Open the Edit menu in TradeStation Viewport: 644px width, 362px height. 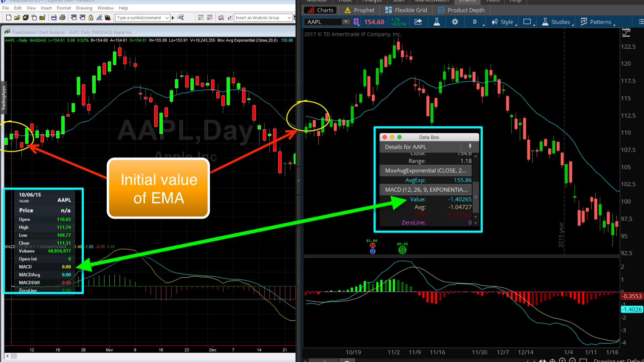click(18, 8)
